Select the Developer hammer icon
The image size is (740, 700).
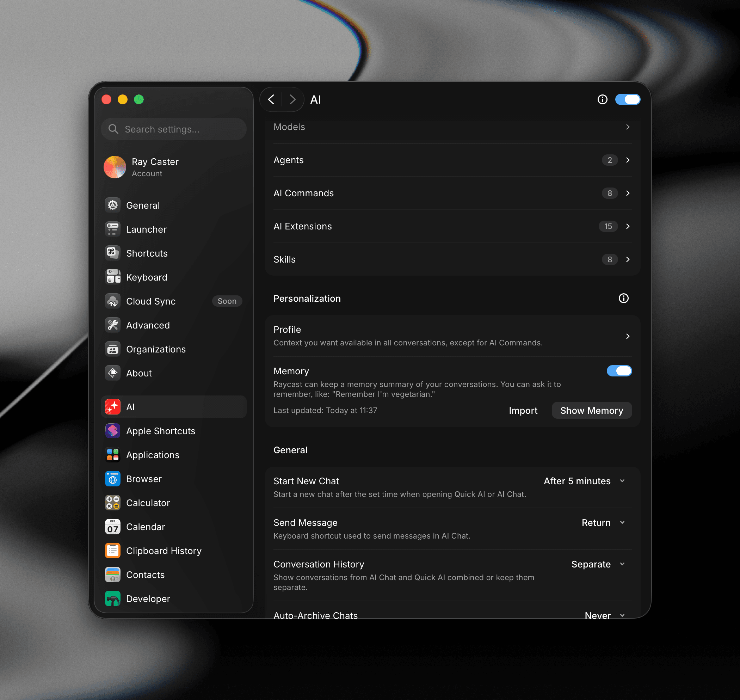[x=113, y=598]
